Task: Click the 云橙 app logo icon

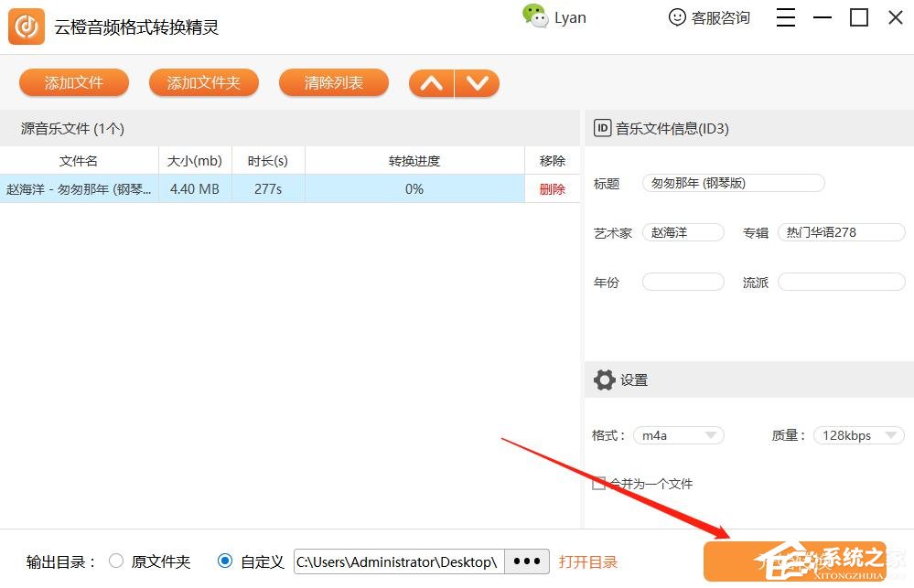Action: point(26,26)
